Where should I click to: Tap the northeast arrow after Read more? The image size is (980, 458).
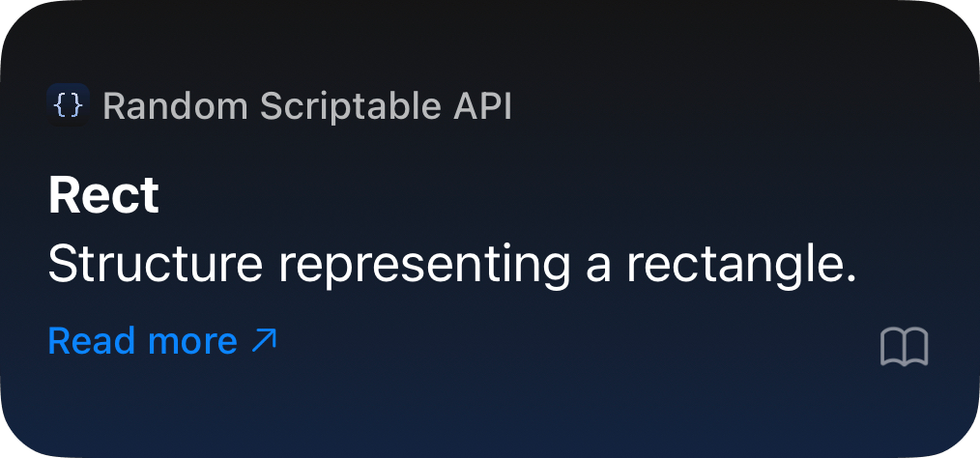click(264, 341)
